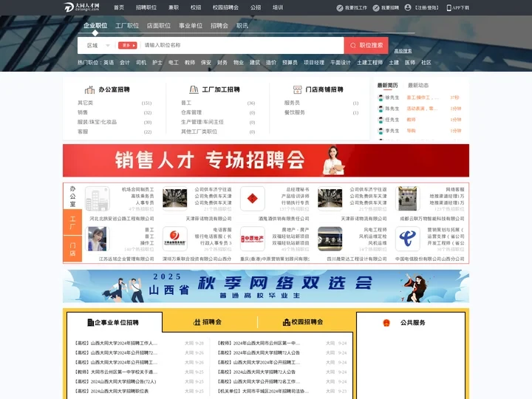
Task: Click the 办公室招聘 office icon
Action: pyautogui.click(x=89, y=89)
